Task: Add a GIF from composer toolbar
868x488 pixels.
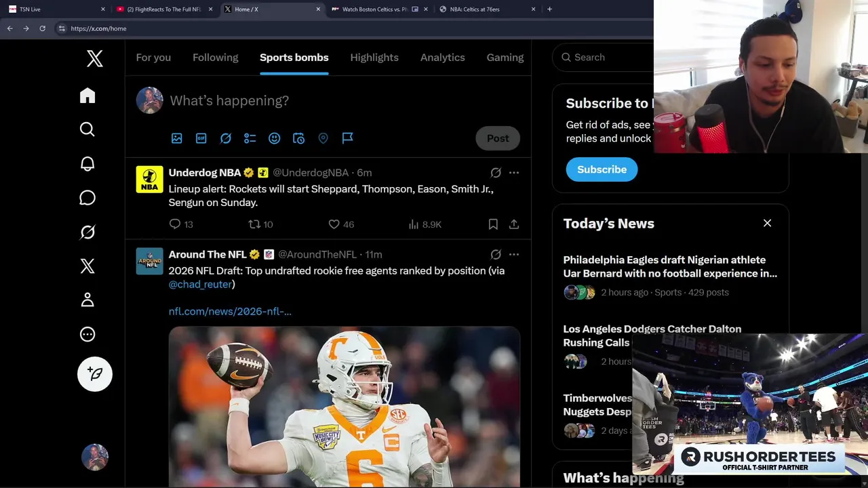Action: pos(201,138)
